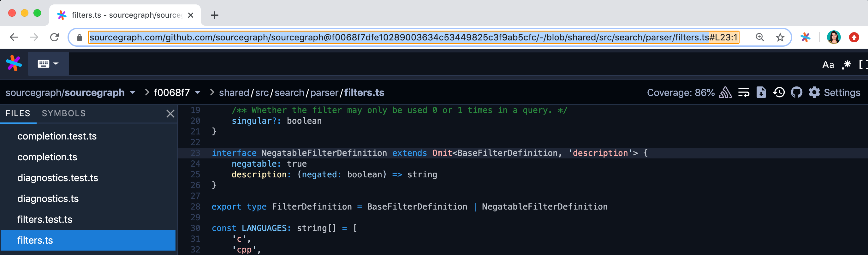868x255 pixels.
Task: Click the site lock security icon
Action: (80, 37)
